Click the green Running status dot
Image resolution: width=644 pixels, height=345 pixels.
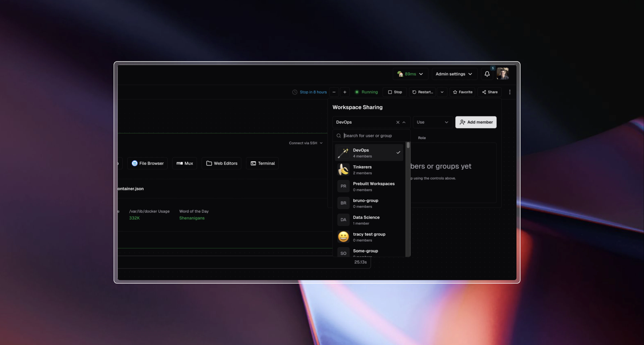[x=357, y=92]
